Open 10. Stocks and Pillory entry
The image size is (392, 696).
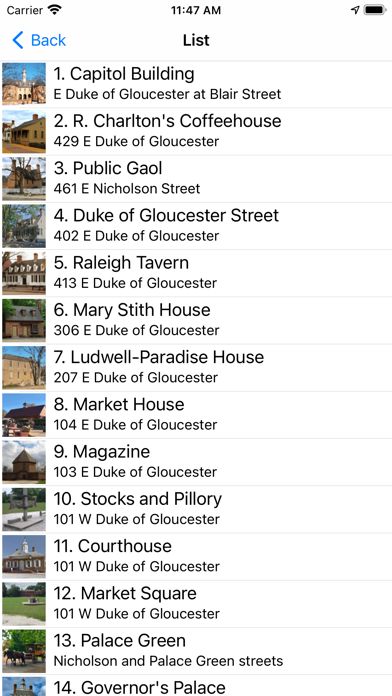(196, 510)
